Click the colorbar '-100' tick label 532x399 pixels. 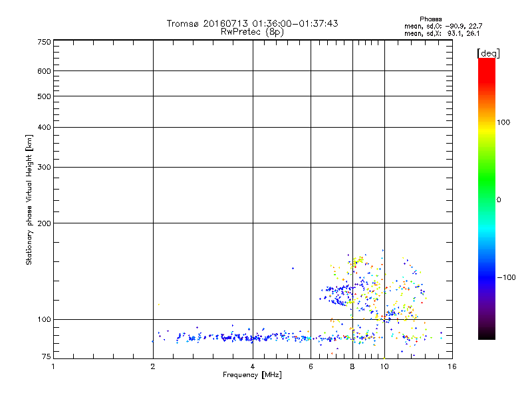507,277
